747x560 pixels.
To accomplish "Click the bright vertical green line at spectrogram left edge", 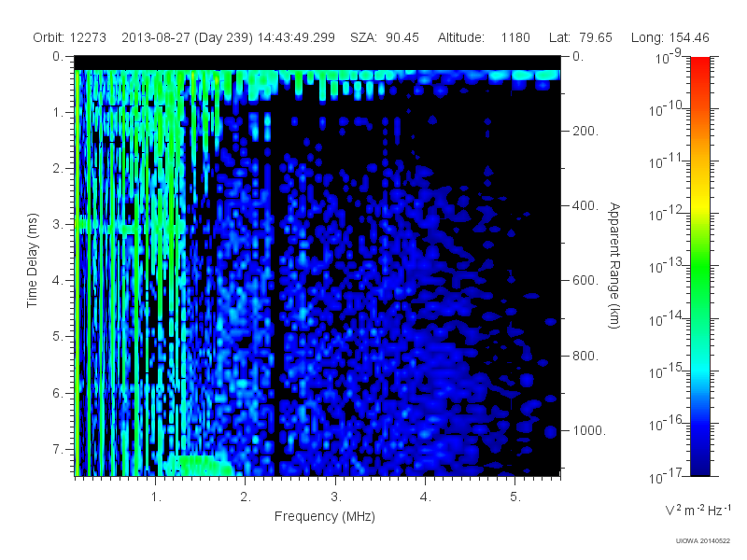I will (77, 273).
